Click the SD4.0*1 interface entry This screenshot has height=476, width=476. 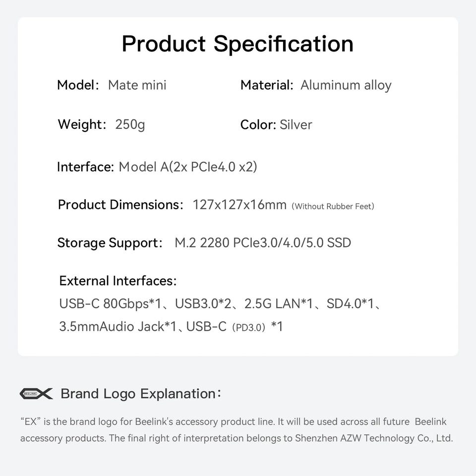click(350, 303)
